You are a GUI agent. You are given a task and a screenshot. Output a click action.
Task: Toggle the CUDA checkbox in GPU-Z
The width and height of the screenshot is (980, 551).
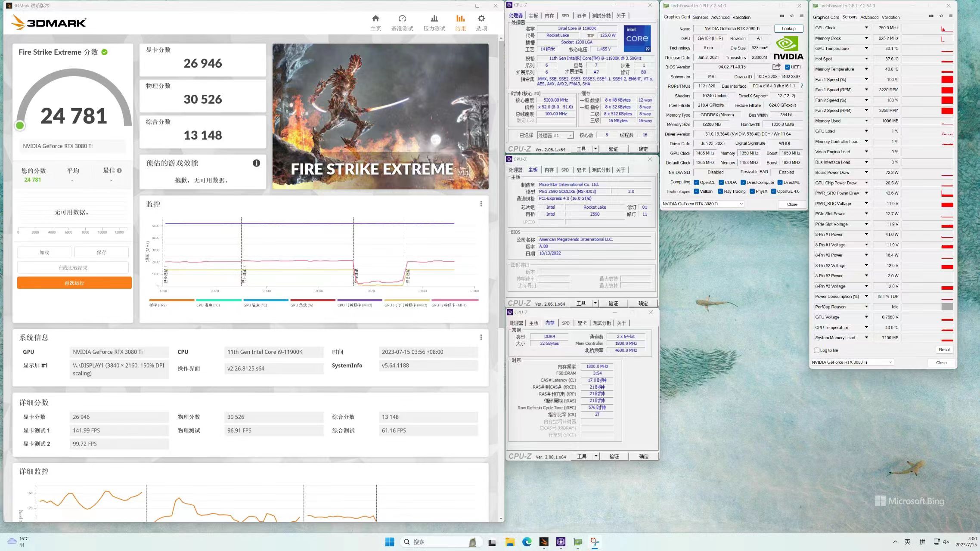721,183
